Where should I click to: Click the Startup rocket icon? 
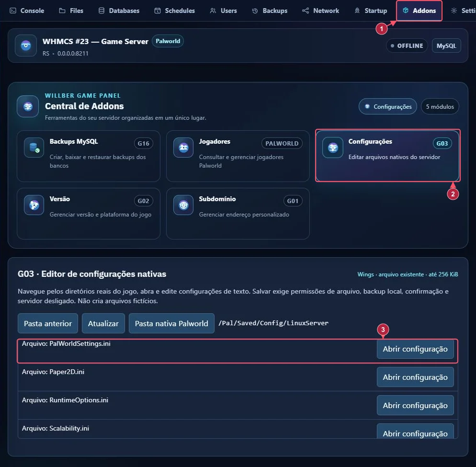point(357,11)
